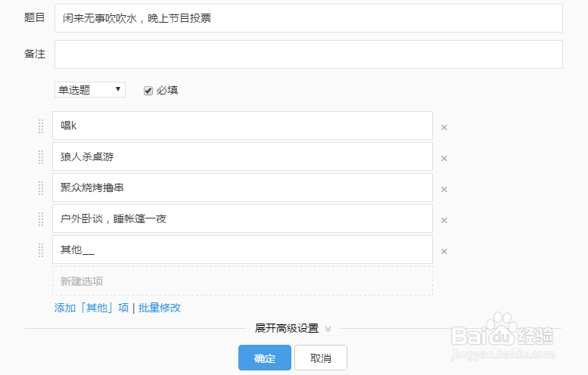
Task: Grab the drag handle beside 唱k
Action: (41, 126)
